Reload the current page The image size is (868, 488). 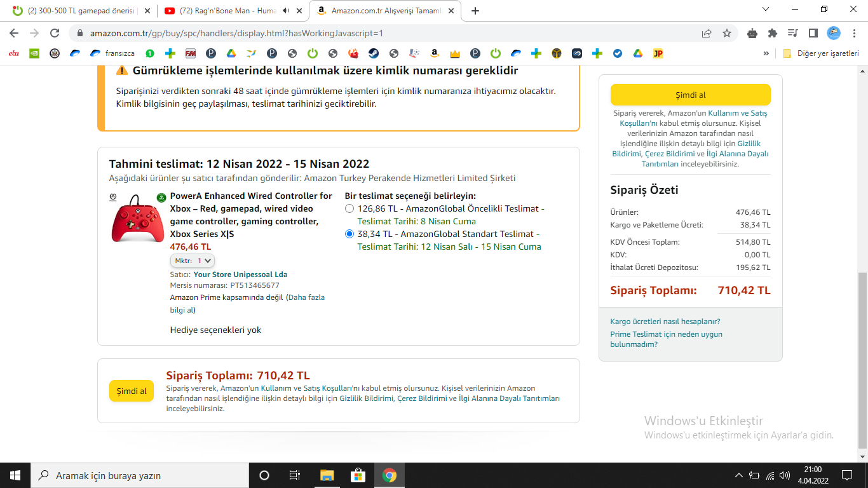55,33
